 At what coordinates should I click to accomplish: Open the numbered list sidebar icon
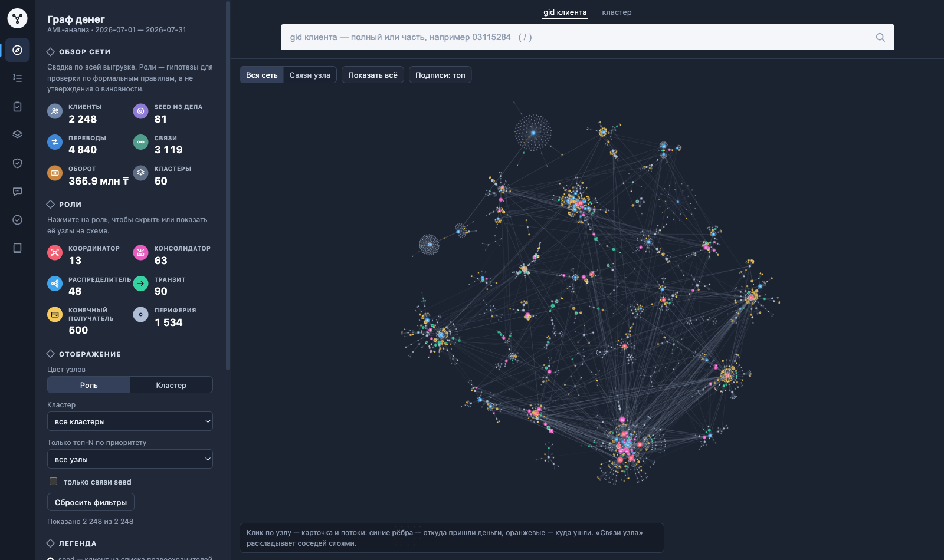(18, 78)
